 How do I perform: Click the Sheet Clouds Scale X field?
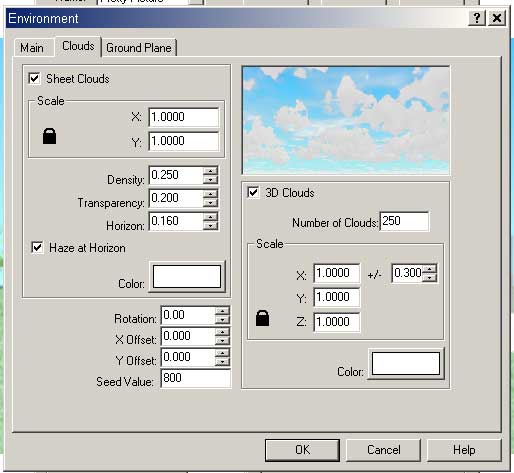click(x=184, y=117)
